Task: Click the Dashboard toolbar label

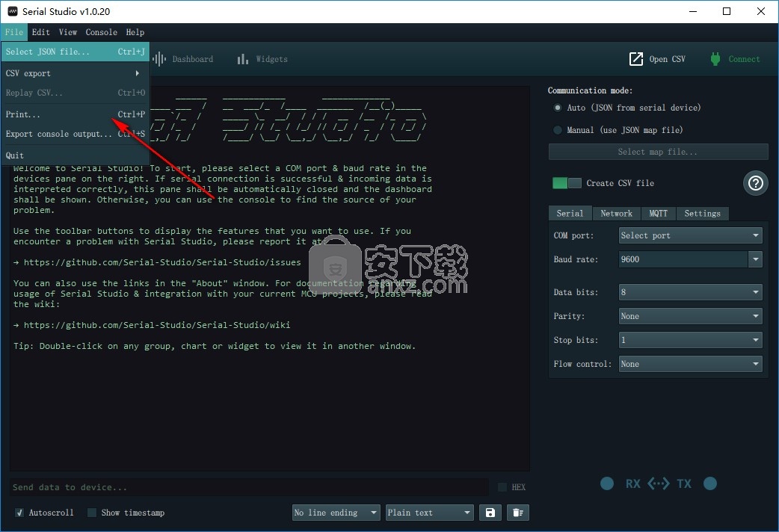Action: click(193, 59)
